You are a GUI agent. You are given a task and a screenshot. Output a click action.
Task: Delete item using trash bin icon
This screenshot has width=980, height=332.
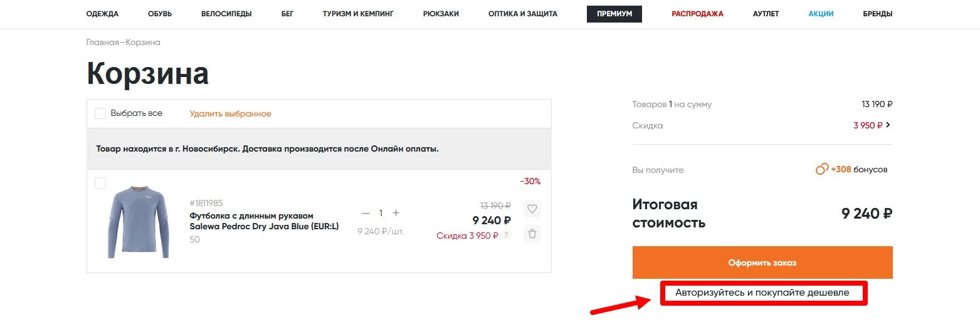coord(532,234)
